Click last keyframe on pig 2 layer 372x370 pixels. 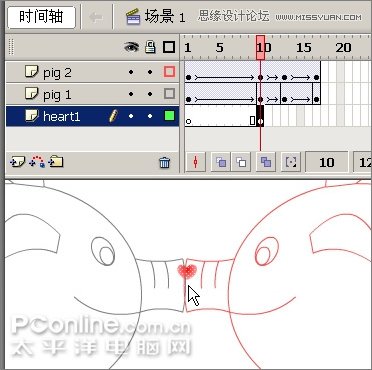coord(316,77)
